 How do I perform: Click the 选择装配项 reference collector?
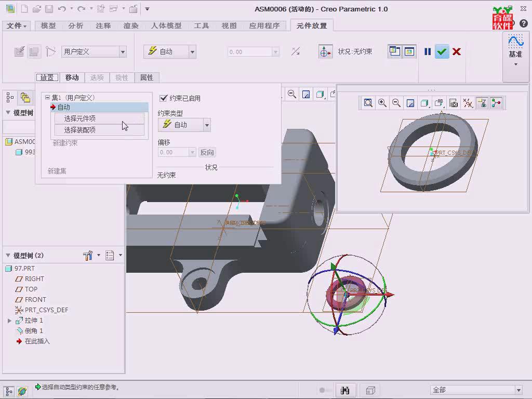99,130
